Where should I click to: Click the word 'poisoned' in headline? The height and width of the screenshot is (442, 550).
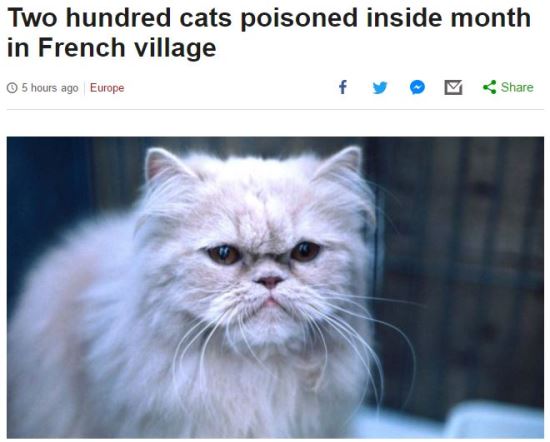[299, 18]
